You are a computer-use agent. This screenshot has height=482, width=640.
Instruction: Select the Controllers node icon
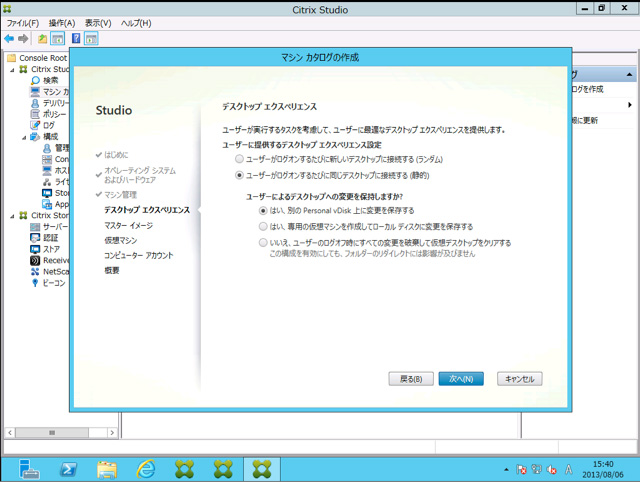(47, 159)
